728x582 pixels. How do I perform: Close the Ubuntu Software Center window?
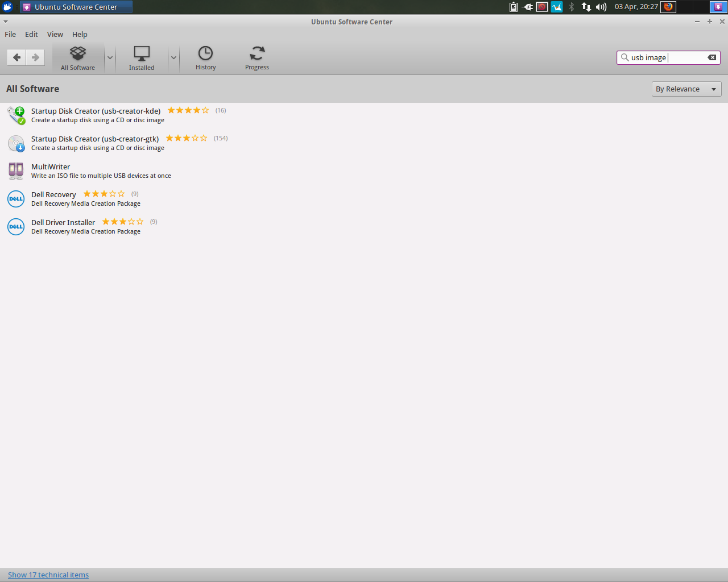pos(722,22)
